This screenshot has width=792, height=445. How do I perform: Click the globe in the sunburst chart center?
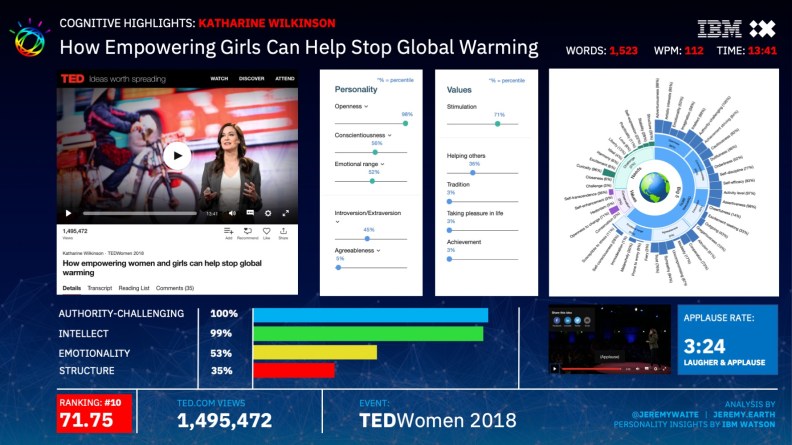pyautogui.click(x=654, y=187)
